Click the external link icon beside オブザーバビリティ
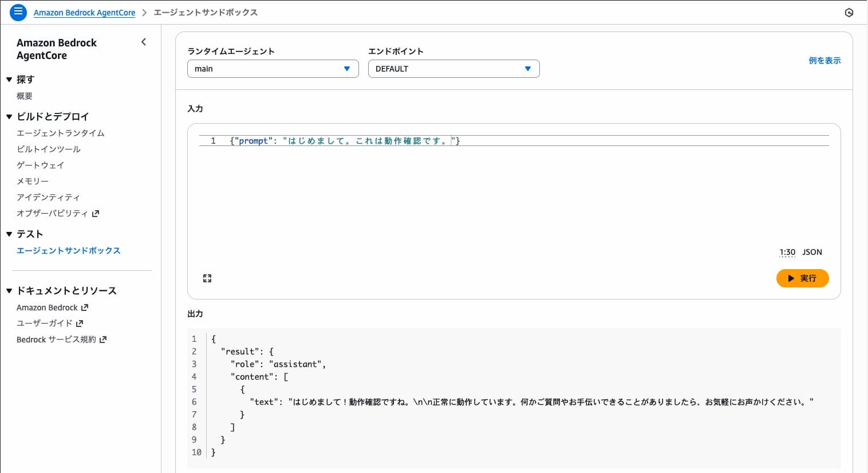This screenshot has height=473, width=868. point(96,214)
